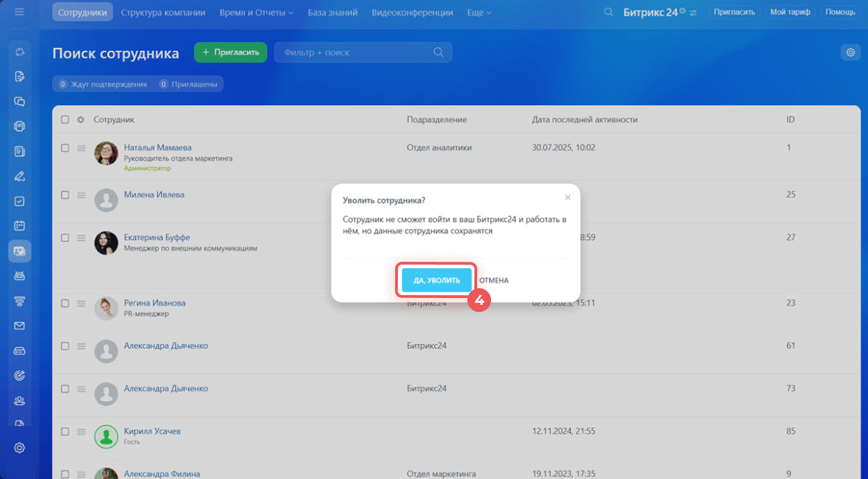Select the checkbox for Милена Ивлева
This screenshot has width=868, height=479.
click(65, 195)
